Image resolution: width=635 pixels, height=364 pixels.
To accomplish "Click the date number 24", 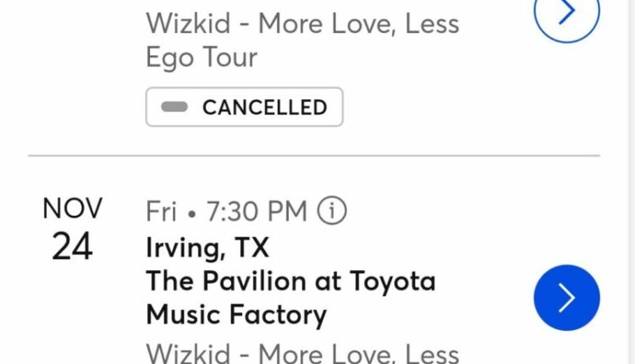I will 73,246.
